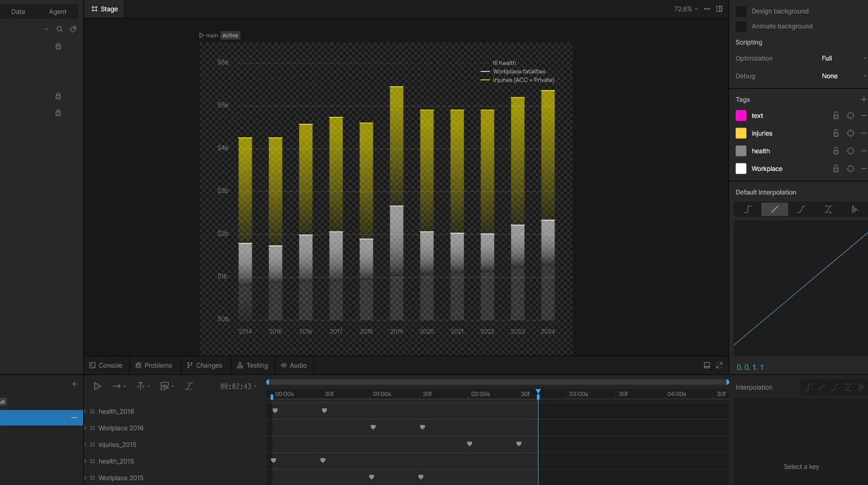The width and height of the screenshot is (868, 485).
Task: Click the target icon for the injuries tag
Action: click(850, 133)
